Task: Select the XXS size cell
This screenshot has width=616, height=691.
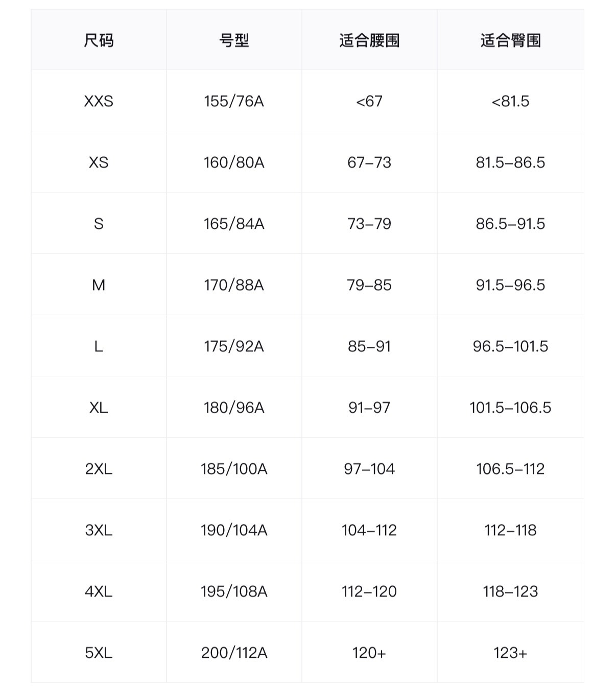Action: pos(99,101)
